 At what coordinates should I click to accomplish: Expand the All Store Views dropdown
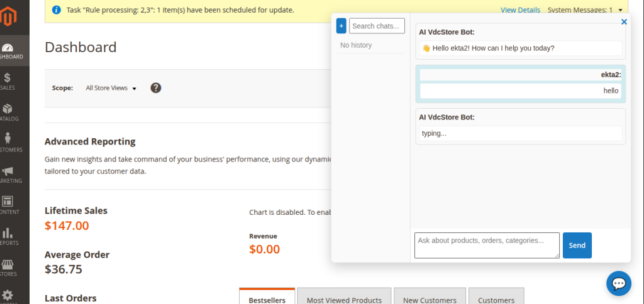point(111,88)
